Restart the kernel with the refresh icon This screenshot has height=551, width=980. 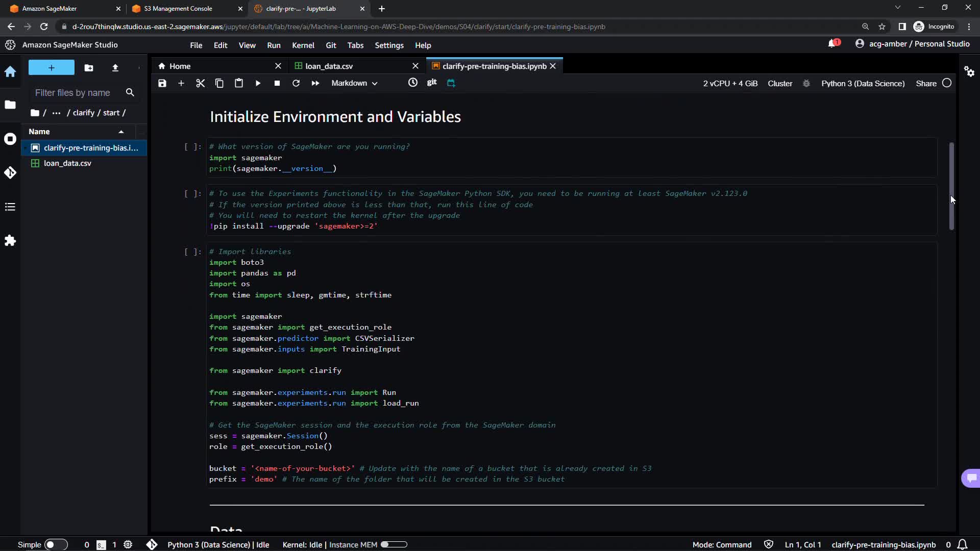point(296,83)
